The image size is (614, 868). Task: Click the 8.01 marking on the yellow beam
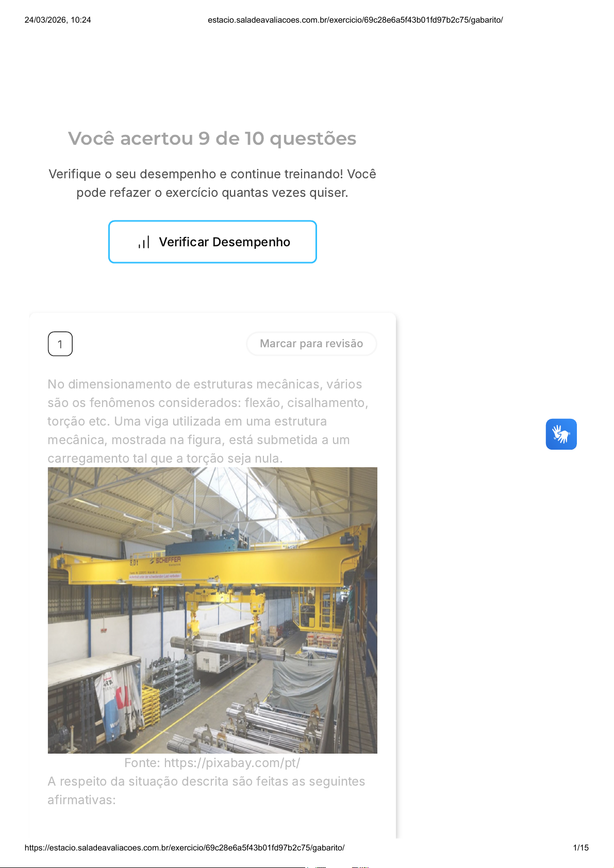click(134, 563)
